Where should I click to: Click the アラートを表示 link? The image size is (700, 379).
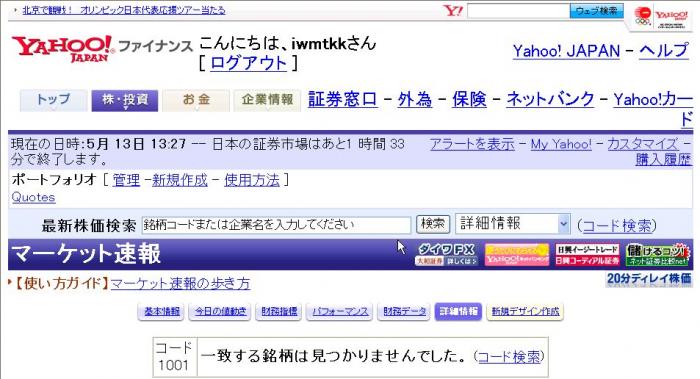472,144
